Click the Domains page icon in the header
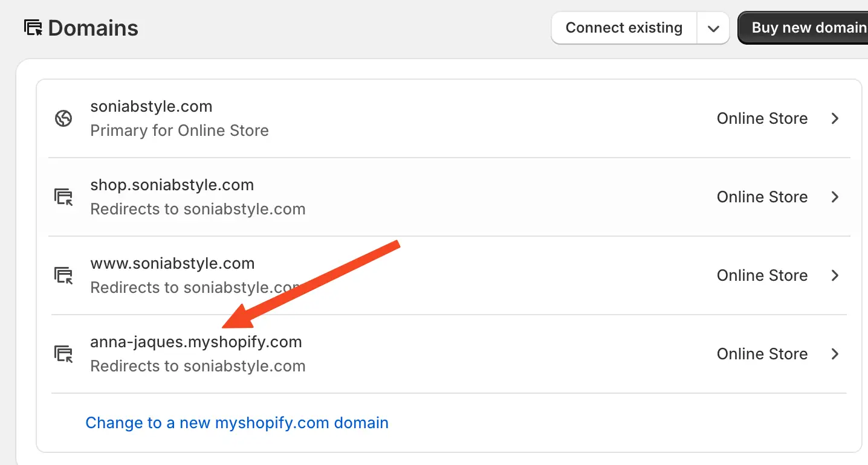The image size is (868, 465). (33, 27)
